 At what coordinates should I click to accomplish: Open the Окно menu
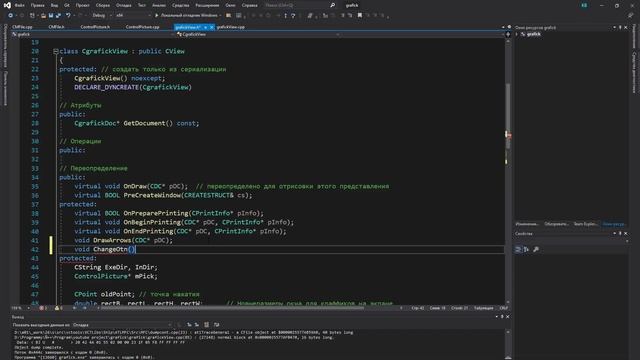(230, 5)
